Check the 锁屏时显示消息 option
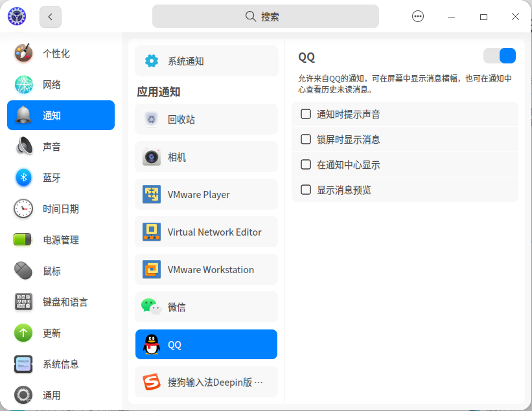Viewport: 532px width, 411px height. pos(306,139)
